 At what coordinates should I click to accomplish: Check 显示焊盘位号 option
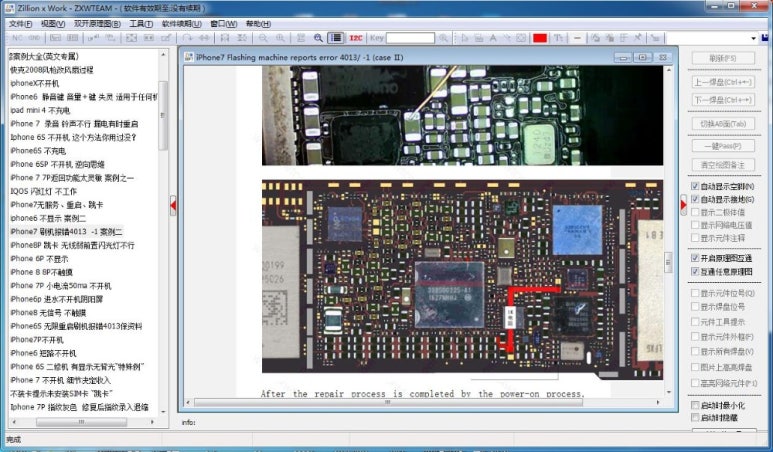[x=695, y=307]
